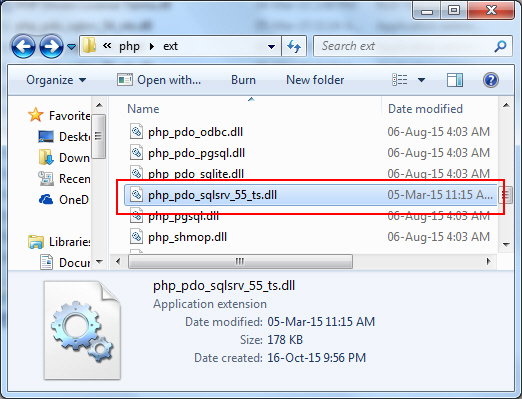522x399 pixels.
Task: Click the Downloads folder icon
Action: click(x=46, y=157)
